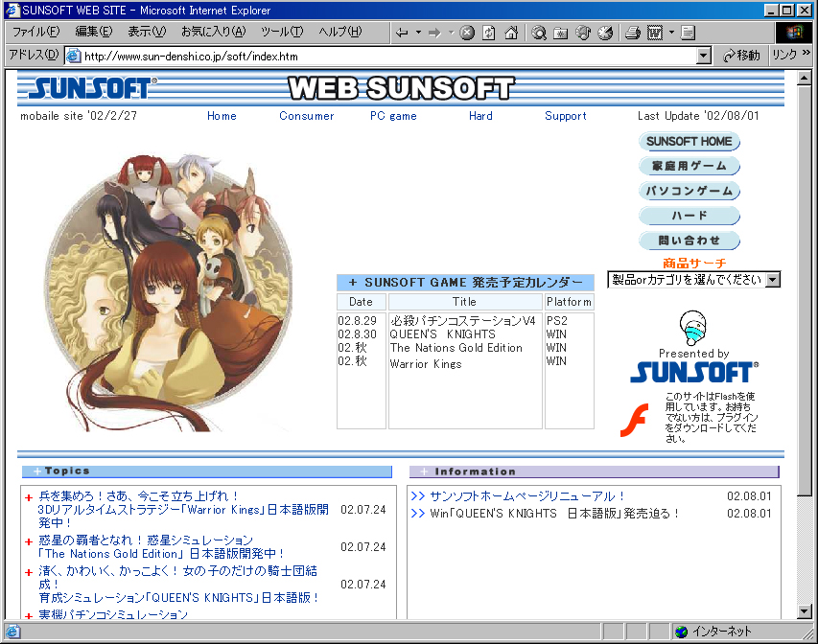This screenshot has width=818, height=644.
Task: Go to browser Home icon
Action: coord(511,33)
